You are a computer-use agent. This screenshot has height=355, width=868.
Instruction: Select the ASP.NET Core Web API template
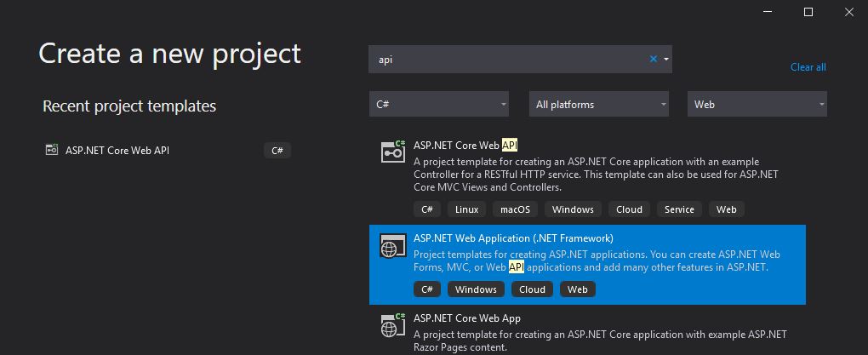(587, 178)
